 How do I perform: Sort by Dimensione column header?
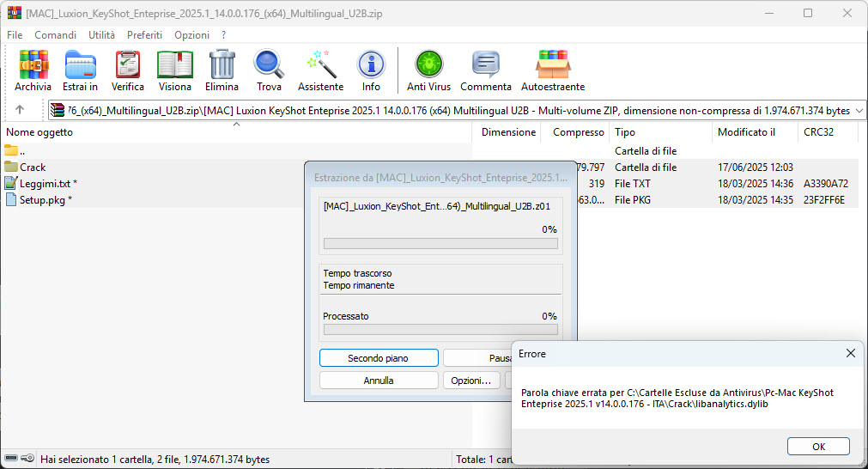pos(508,131)
